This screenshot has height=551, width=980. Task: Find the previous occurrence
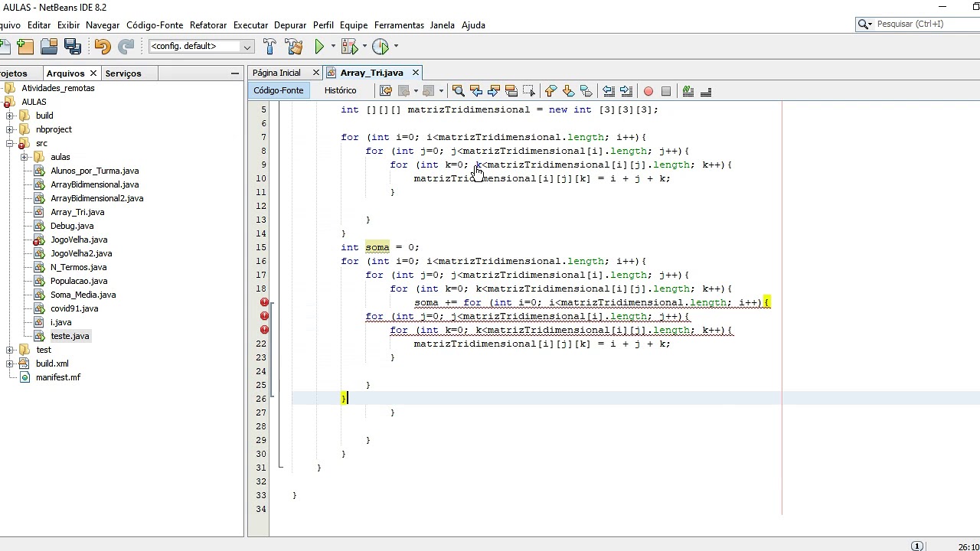[476, 91]
